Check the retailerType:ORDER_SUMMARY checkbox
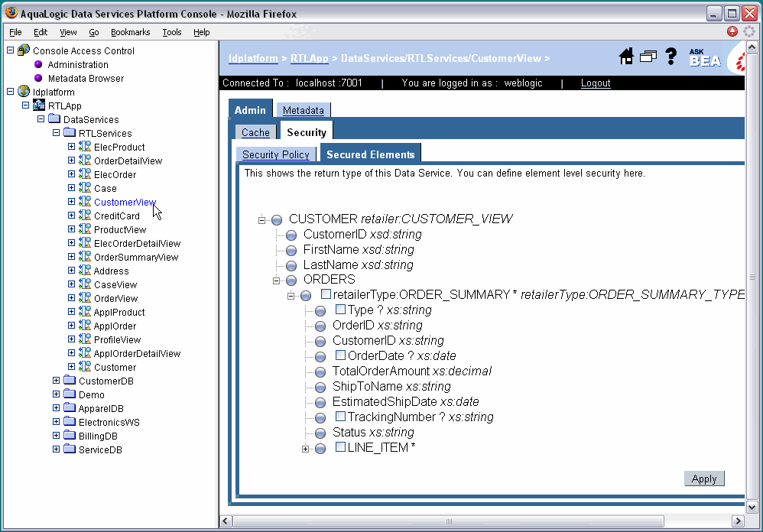763x532 pixels. click(326, 294)
